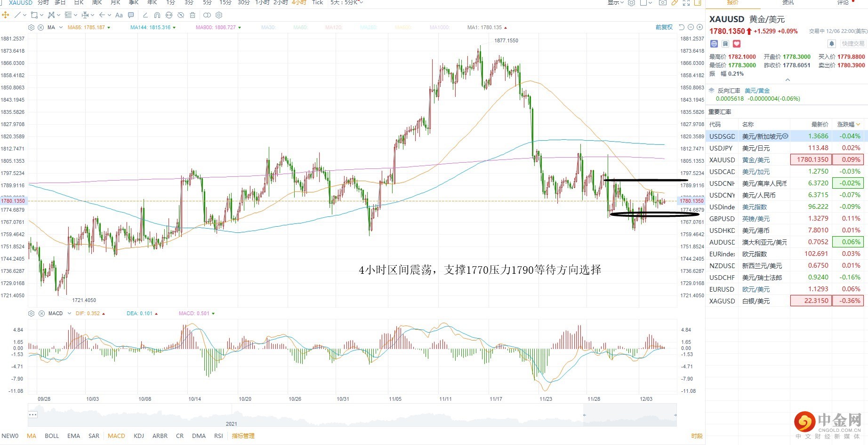Click the 快捷交易 quick trade button
868x445 pixels.
point(853,44)
